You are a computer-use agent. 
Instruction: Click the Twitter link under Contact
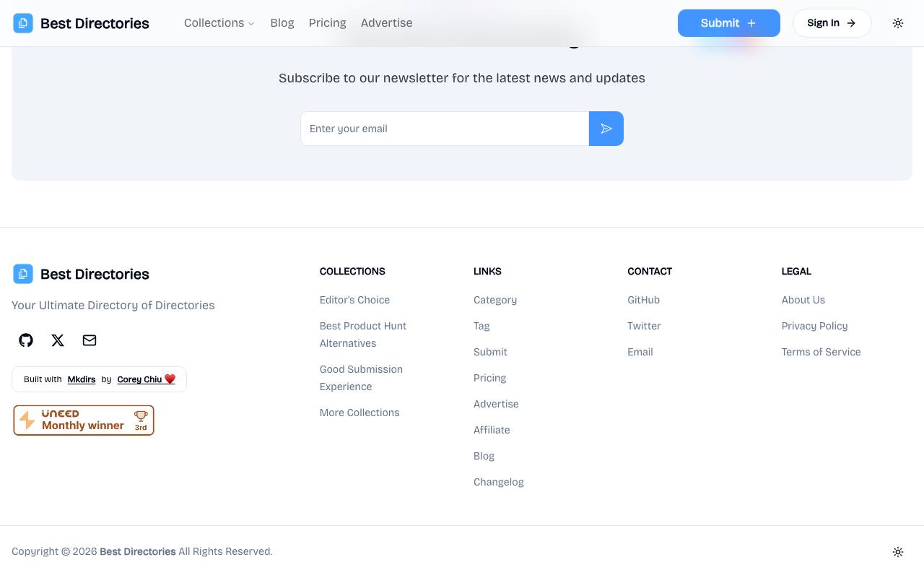coord(644,326)
